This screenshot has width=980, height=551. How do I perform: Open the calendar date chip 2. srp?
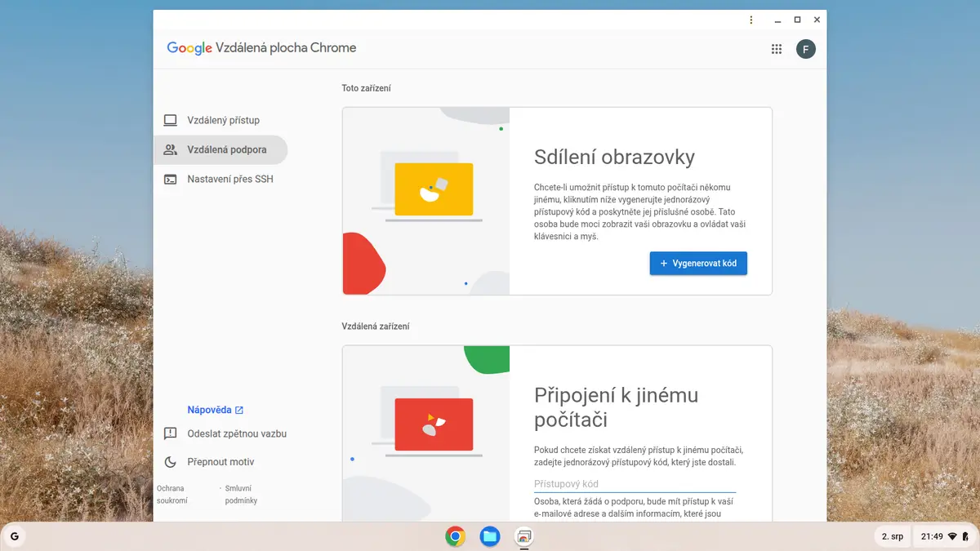click(x=893, y=536)
